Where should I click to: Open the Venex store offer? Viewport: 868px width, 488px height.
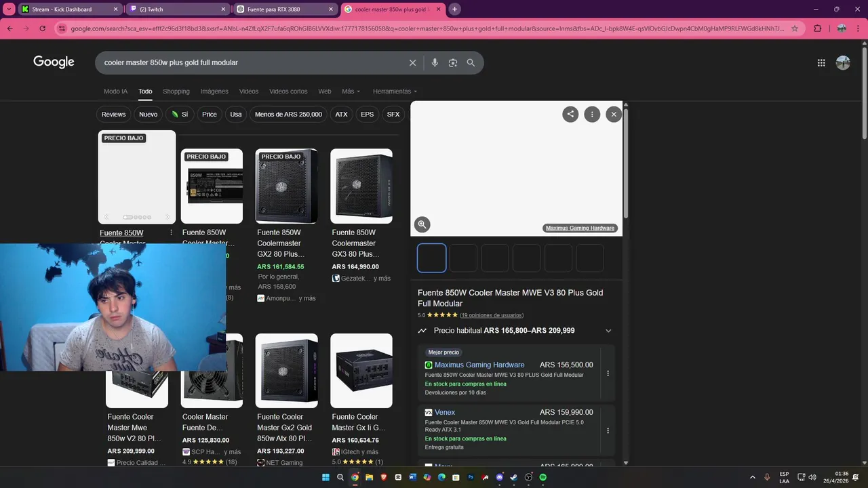click(x=445, y=412)
